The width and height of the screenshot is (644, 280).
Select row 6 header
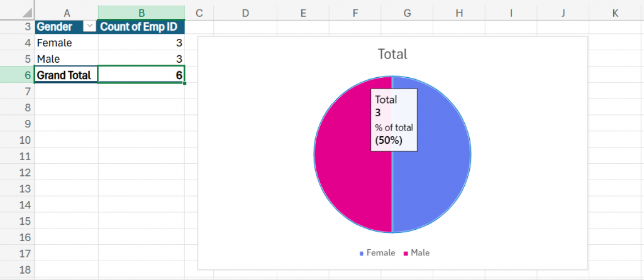(18, 75)
